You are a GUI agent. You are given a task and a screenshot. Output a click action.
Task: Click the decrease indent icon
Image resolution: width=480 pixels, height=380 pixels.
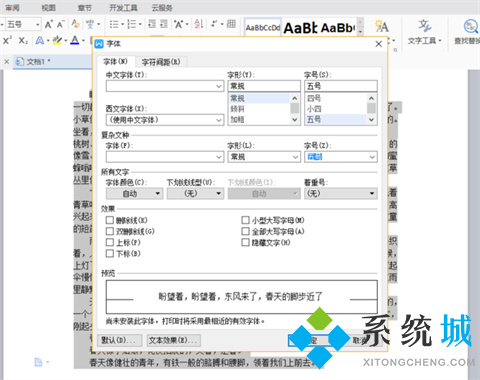[152, 24]
